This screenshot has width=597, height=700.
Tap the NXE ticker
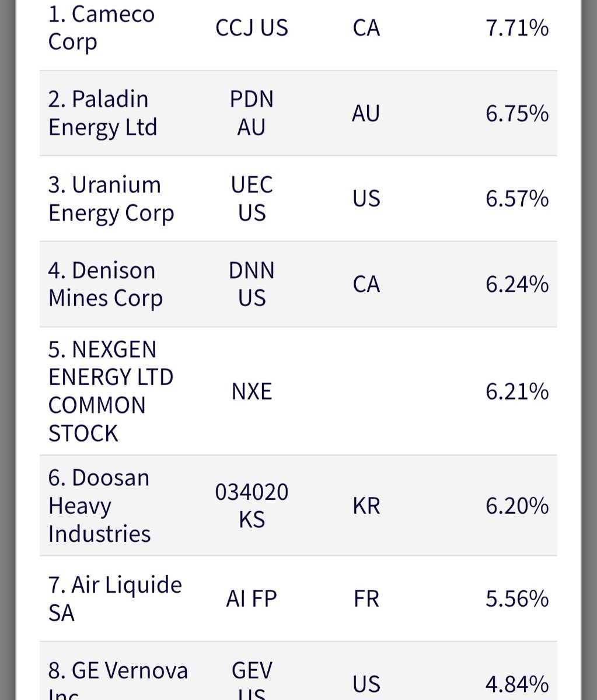[252, 391]
